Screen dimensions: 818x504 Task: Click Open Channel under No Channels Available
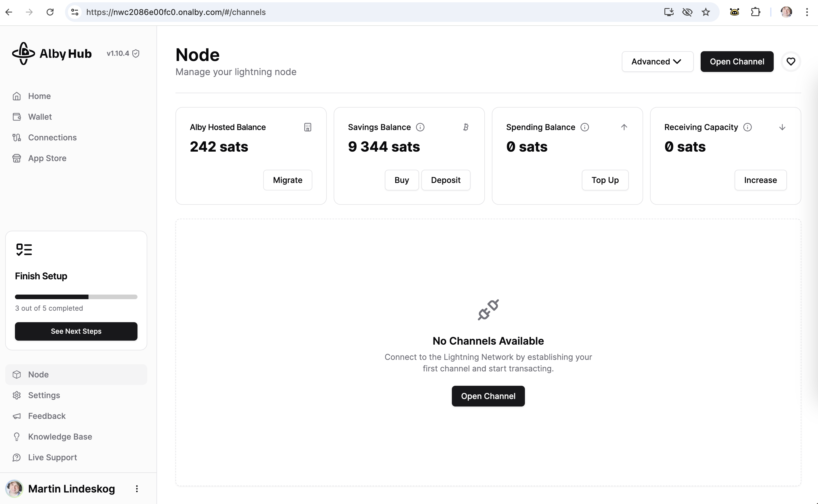click(x=488, y=396)
